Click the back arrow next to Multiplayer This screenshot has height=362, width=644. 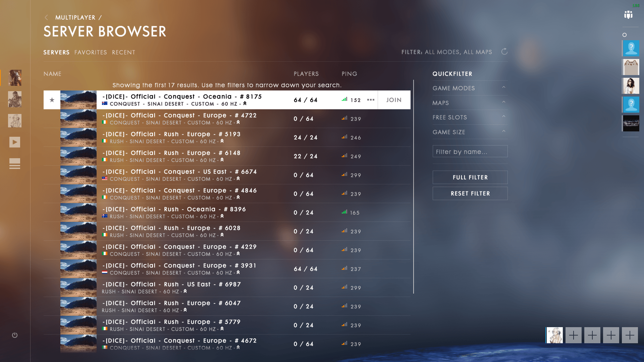point(46,17)
